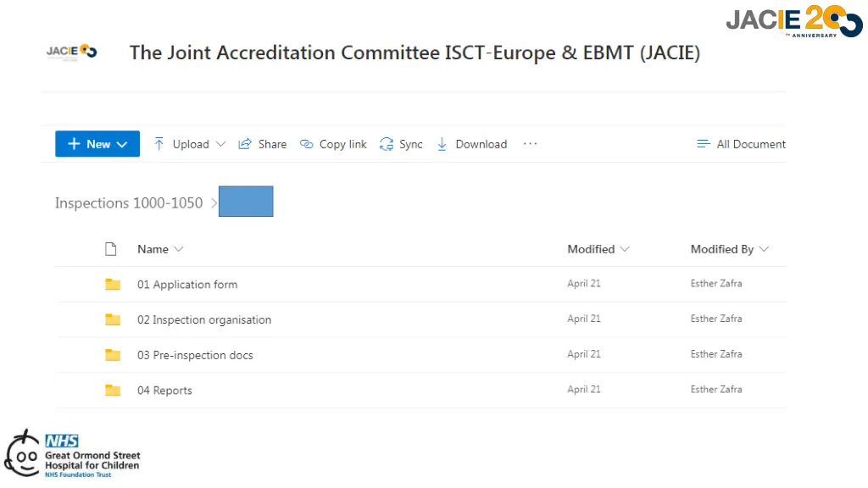Open the Modified column dropdown
The height and width of the screenshot is (488, 868).
coord(625,249)
